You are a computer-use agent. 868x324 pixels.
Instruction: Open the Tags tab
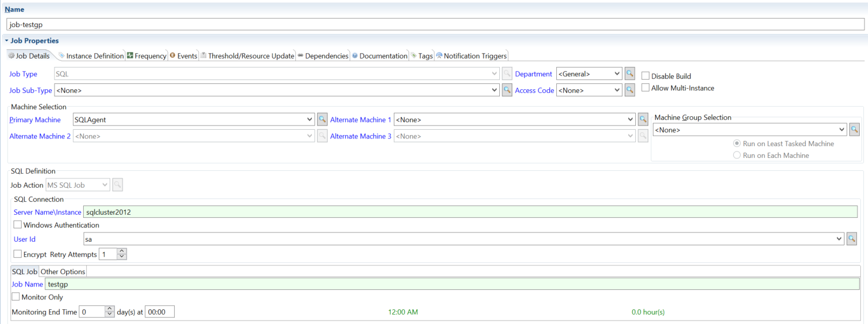click(422, 56)
